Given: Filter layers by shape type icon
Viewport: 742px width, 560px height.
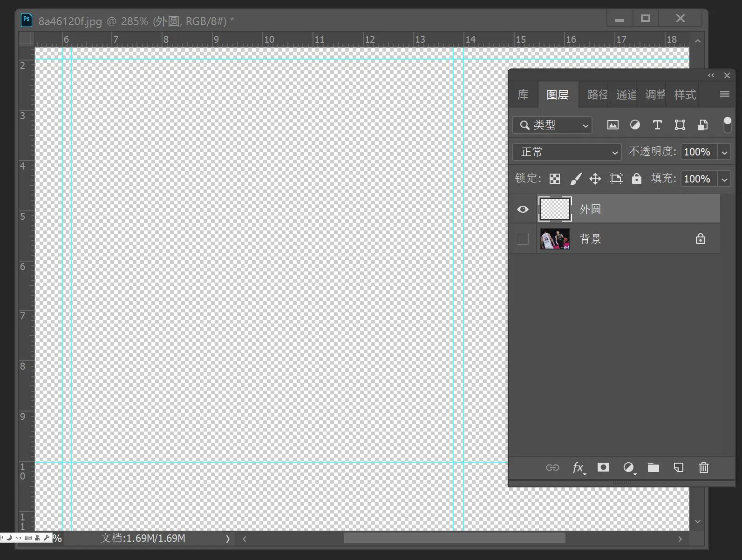Looking at the screenshot, I should [x=680, y=125].
